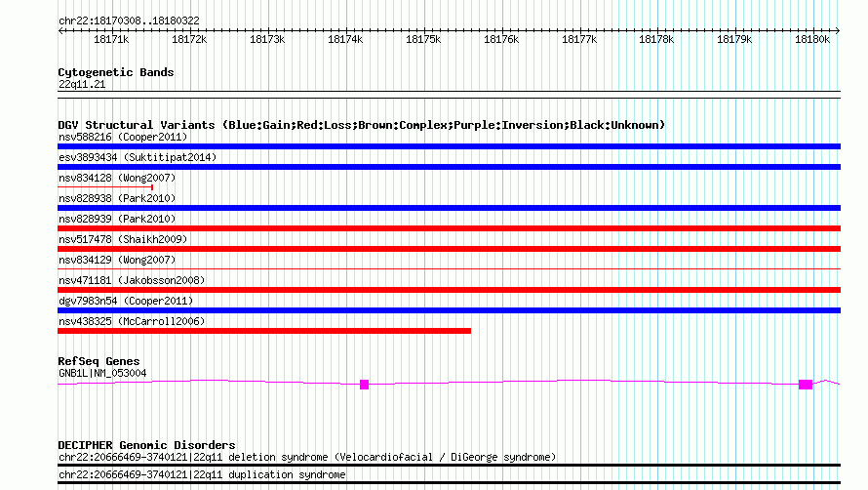868x490 pixels.
Task: Click the 18172k ruler tick label
Action: point(189,39)
